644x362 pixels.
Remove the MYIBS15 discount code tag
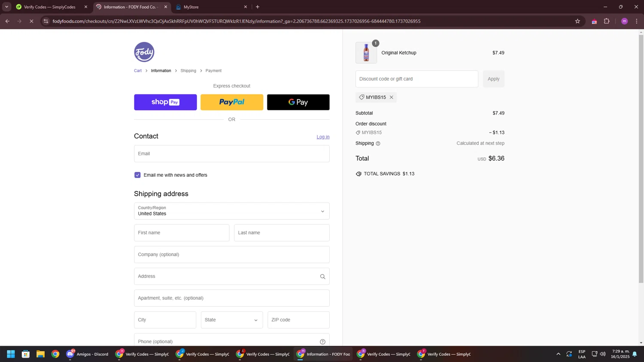click(x=391, y=97)
